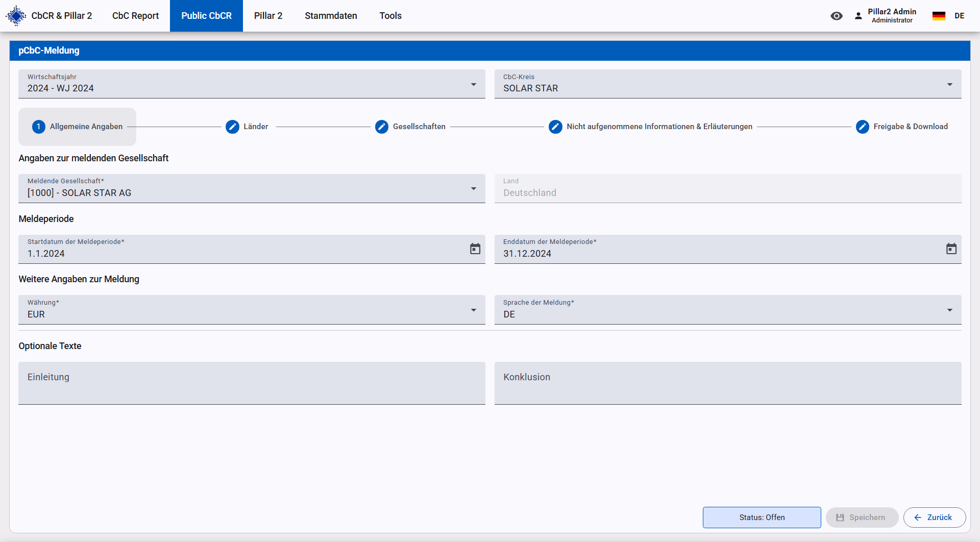Open the user profile icon menu
This screenshot has height=542, width=980.
tap(859, 16)
